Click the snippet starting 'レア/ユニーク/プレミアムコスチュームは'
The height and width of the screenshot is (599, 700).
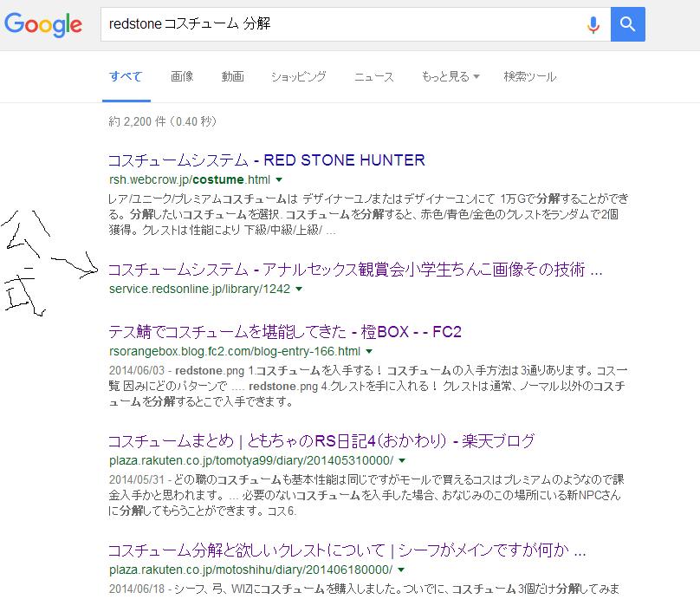click(369, 214)
